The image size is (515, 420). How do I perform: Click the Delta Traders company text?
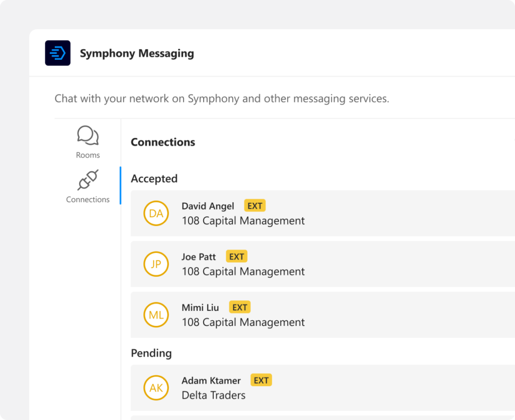coord(213,395)
